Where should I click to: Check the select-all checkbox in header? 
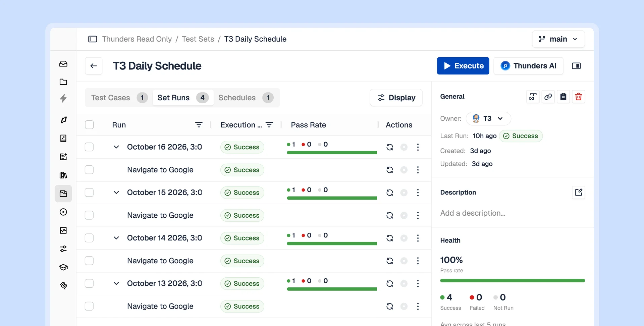[89, 125]
